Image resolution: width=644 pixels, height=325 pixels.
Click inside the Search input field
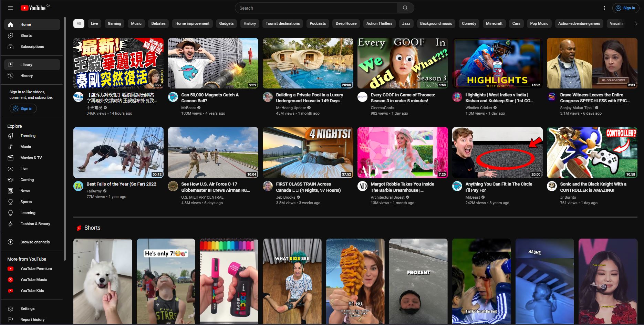coord(316,8)
